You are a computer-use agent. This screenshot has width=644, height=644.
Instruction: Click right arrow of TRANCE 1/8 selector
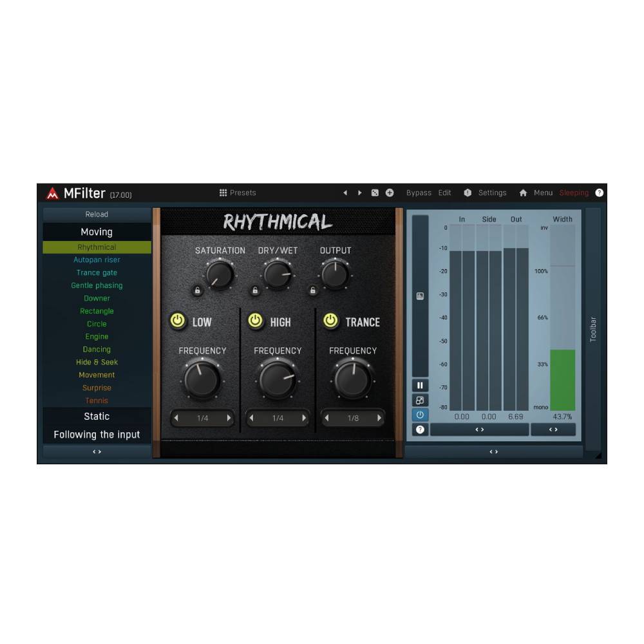[379, 418]
